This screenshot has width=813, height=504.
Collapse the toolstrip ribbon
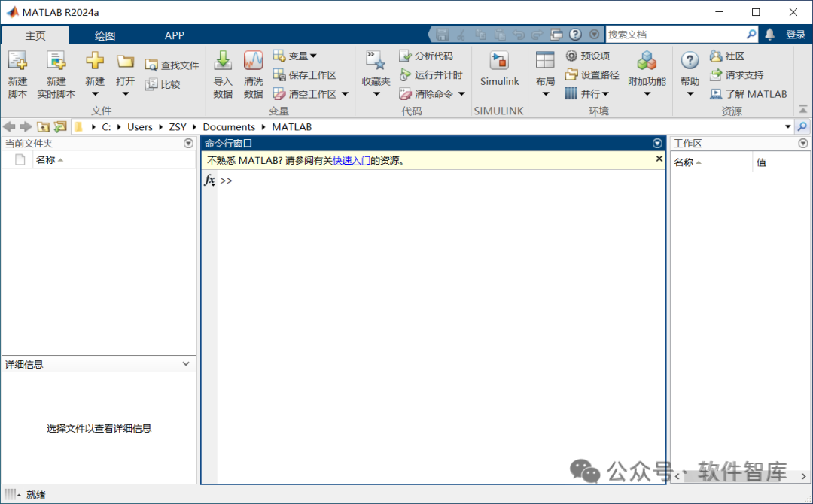pyautogui.click(x=802, y=109)
